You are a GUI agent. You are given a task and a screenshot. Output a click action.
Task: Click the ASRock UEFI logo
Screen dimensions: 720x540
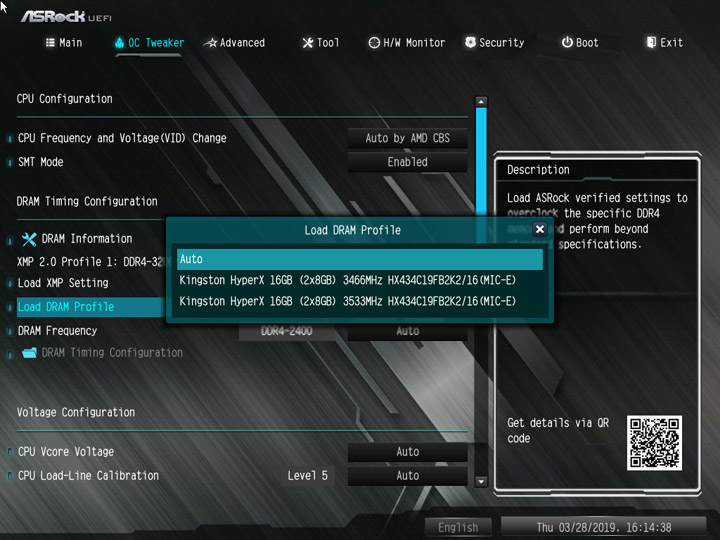pos(66,17)
